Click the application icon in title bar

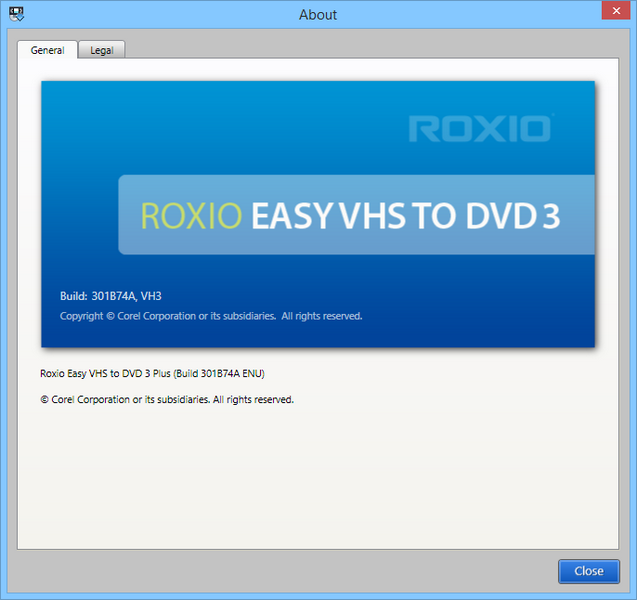tap(17, 14)
